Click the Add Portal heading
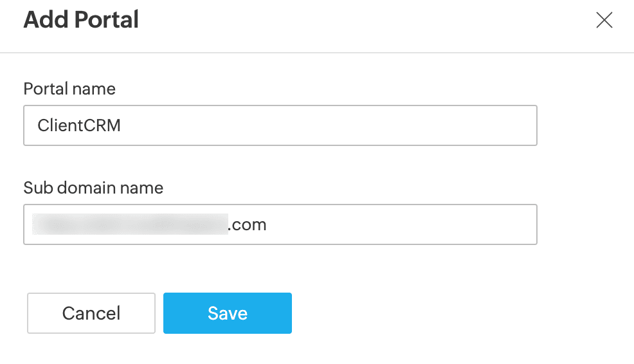Screen dimensions: 634x364 81,19
